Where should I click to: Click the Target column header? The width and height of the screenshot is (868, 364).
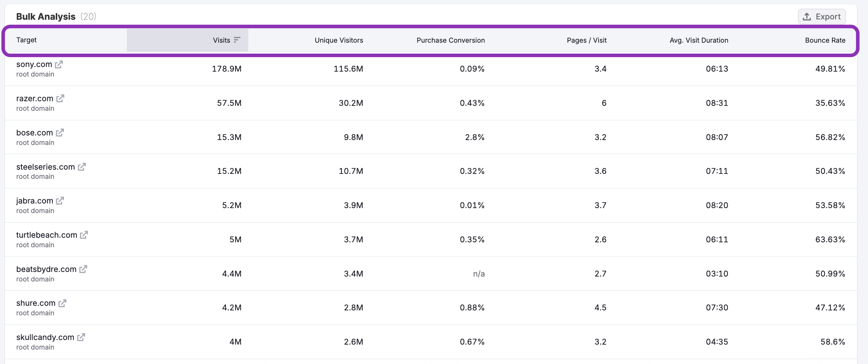click(26, 40)
